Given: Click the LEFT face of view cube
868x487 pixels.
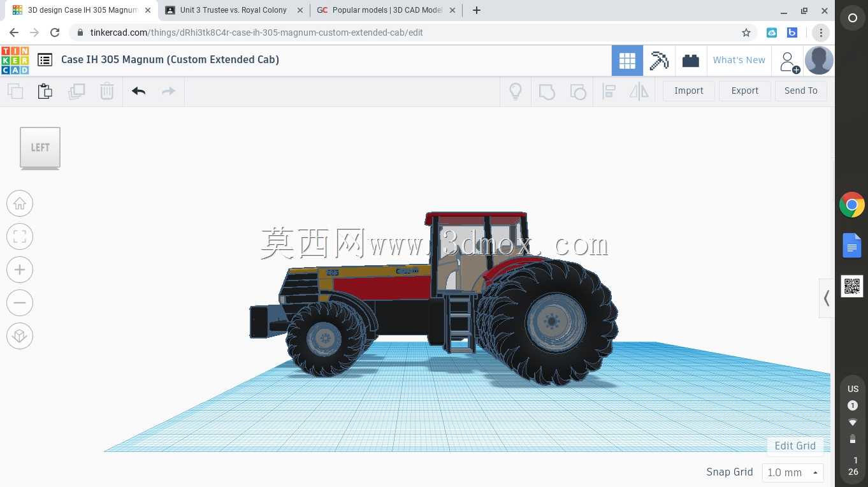Looking at the screenshot, I should (x=40, y=147).
